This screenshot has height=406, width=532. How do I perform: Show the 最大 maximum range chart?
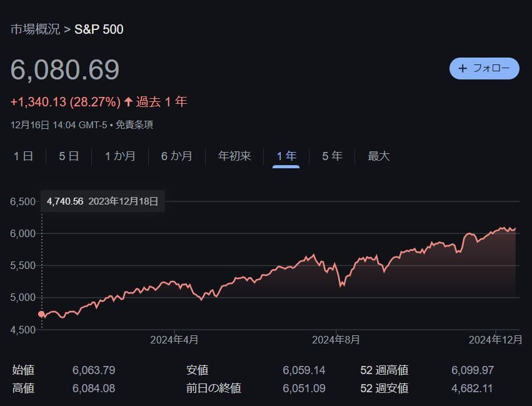click(x=378, y=156)
